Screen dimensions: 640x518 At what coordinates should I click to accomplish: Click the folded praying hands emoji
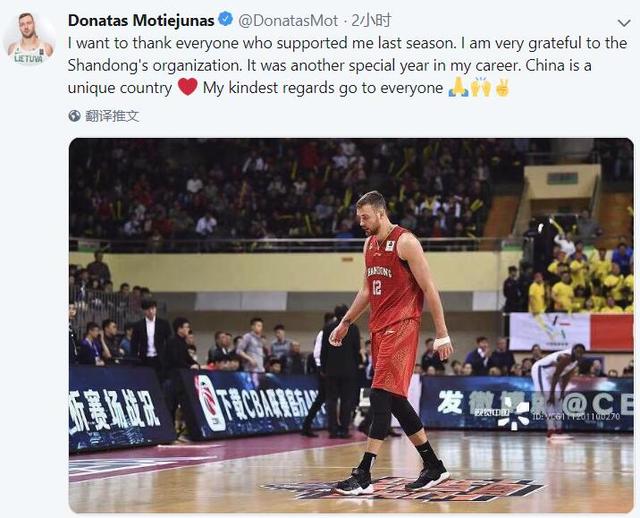coord(458,87)
